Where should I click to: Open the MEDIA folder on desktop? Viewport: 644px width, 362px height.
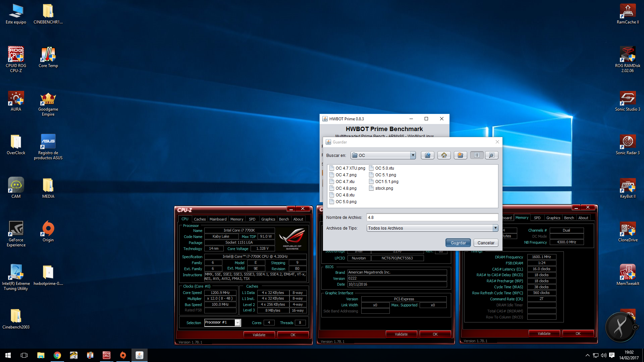click(x=48, y=188)
